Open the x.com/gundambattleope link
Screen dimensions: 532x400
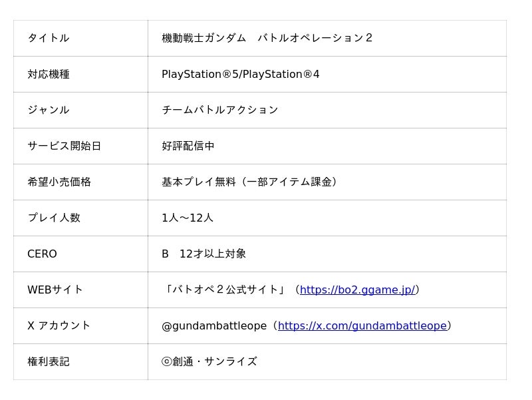pos(362,325)
